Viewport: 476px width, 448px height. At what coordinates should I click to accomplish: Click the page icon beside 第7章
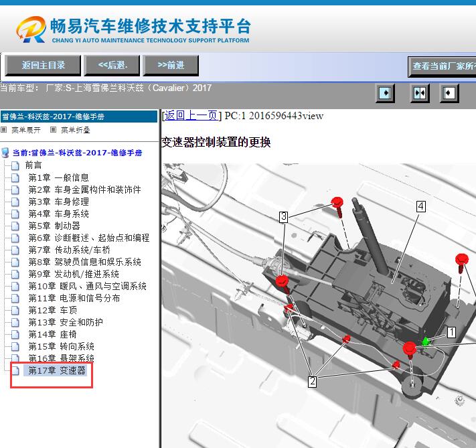coord(15,250)
